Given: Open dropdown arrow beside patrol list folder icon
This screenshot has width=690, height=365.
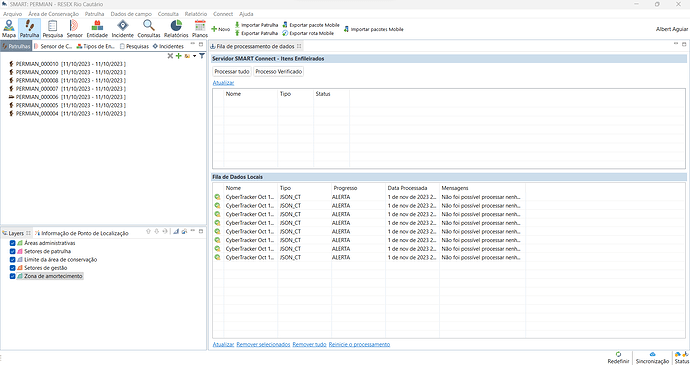Looking at the screenshot, I should [195, 56].
